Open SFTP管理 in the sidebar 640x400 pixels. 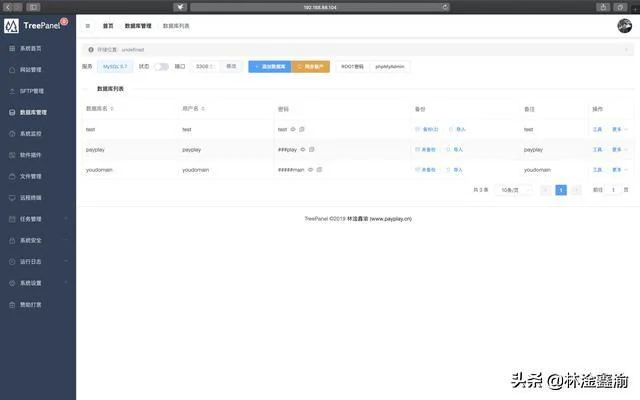click(x=32, y=91)
